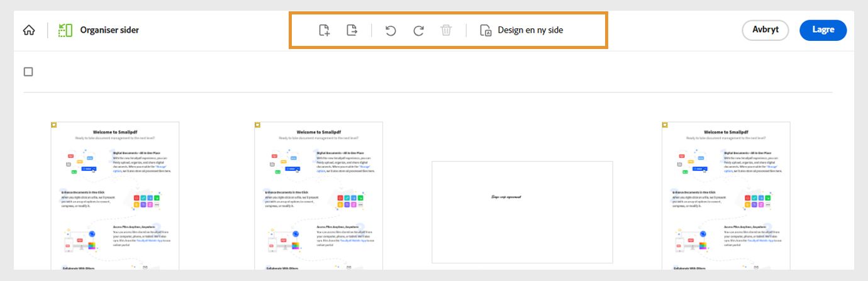868x281 pixels.
Task: Save changes with Lagre button
Action: coord(823,30)
